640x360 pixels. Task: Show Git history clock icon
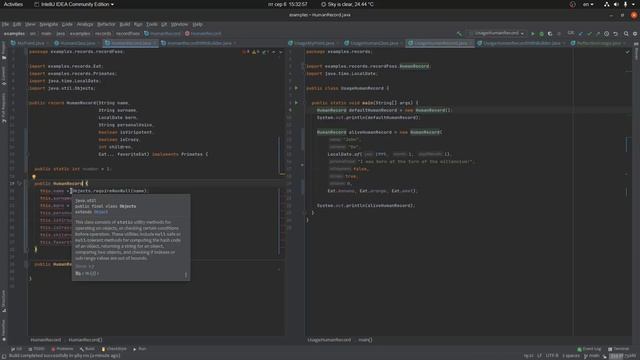point(607,33)
